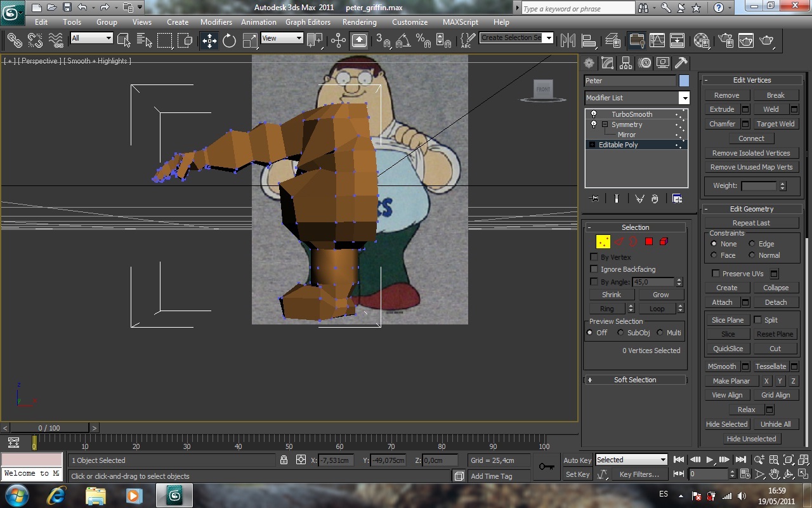Select the Edge constraint radio button
This screenshot has width=812, height=508.
pyautogui.click(x=752, y=244)
